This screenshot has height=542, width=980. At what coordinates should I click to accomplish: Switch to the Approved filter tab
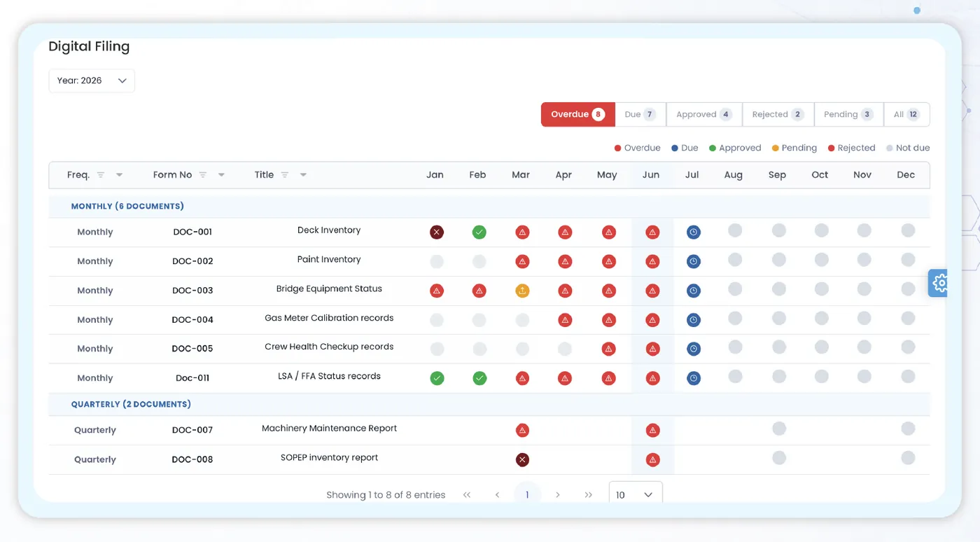(x=704, y=114)
